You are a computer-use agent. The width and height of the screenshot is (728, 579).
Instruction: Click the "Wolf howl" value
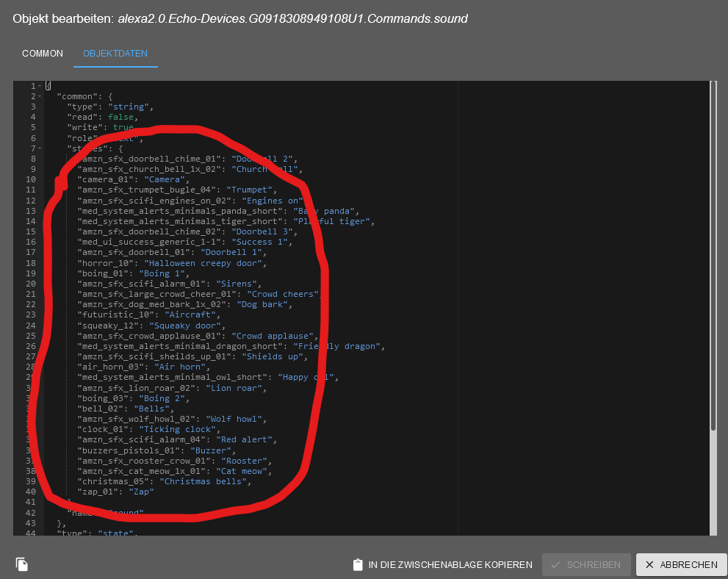click(x=234, y=420)
